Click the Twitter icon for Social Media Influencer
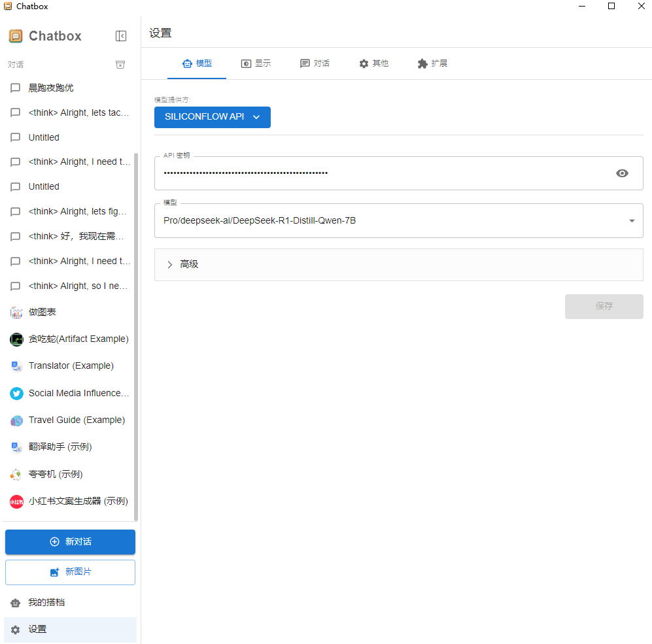 tap(16, 394)
